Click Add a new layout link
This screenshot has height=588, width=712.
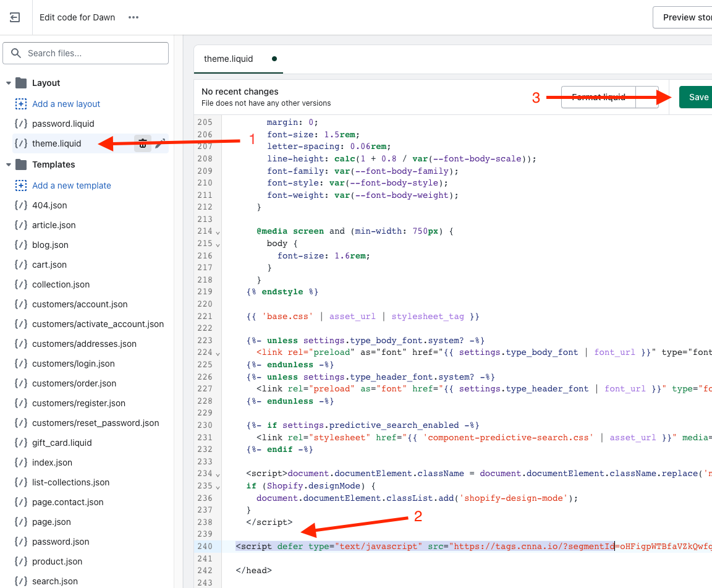[66, 104]
